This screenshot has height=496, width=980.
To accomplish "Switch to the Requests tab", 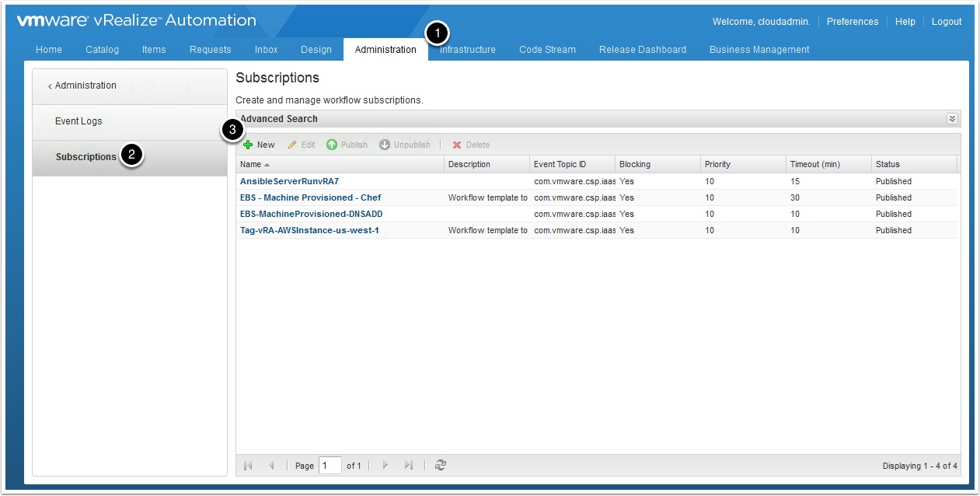I will coord(211,50).
